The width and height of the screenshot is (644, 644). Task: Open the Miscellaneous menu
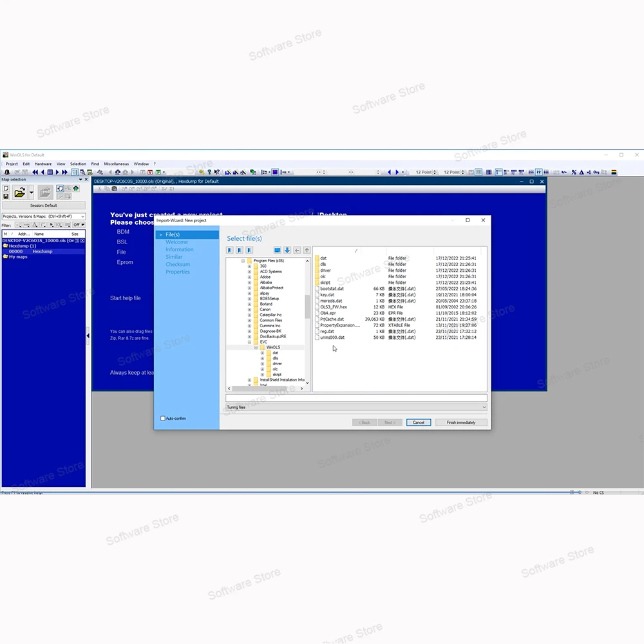coord(116,164)
